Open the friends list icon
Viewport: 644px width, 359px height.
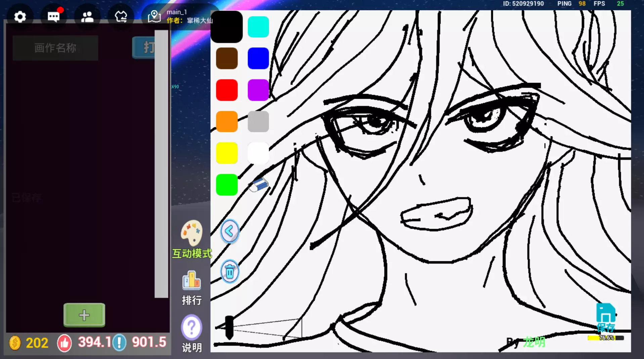87,16
